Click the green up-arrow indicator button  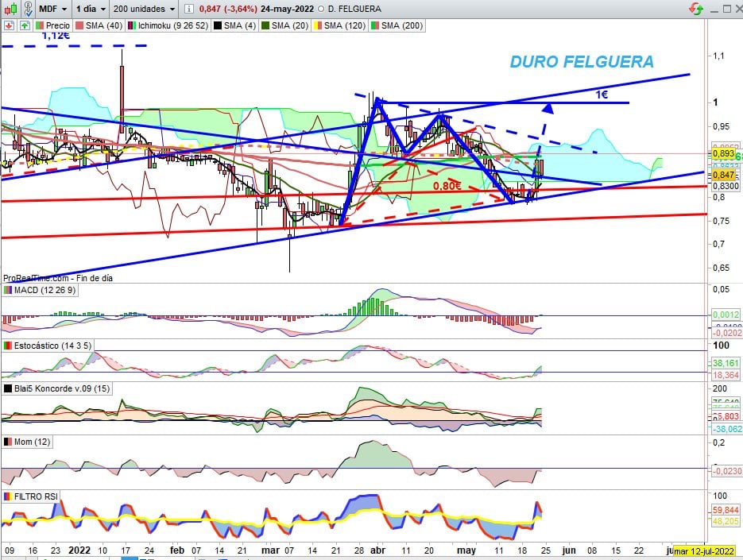click(x=25, y=25)
